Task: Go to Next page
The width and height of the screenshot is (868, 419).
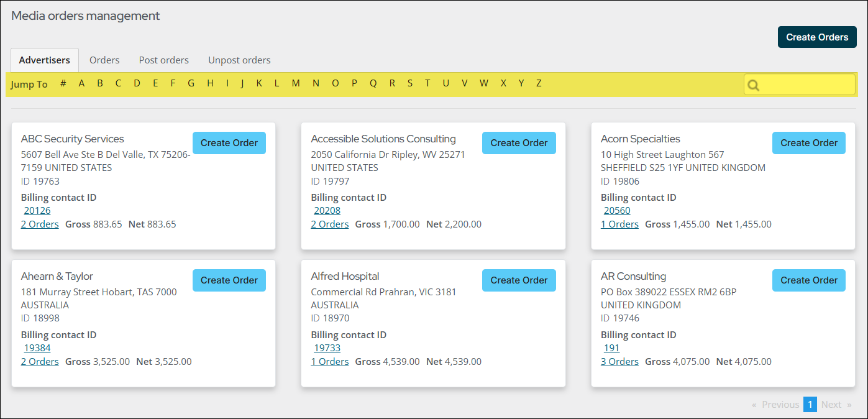Action: pos(831,405)
